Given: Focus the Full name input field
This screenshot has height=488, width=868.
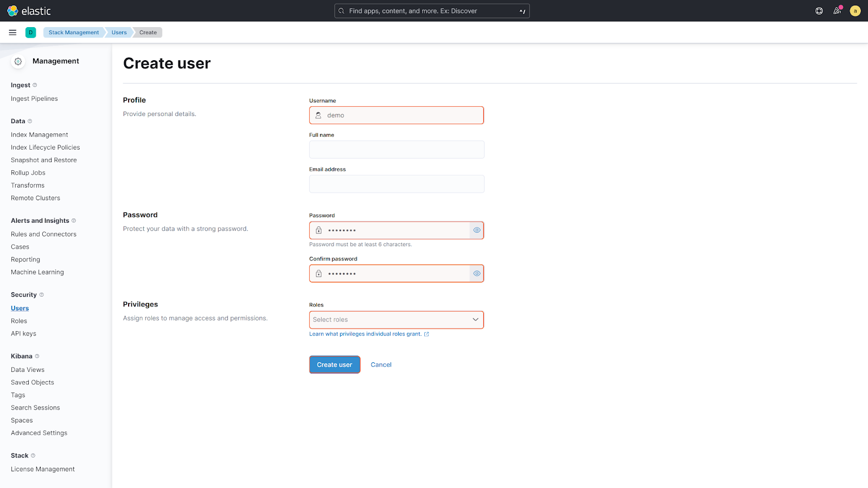Looking at the screenshot, I should (396, 150).
